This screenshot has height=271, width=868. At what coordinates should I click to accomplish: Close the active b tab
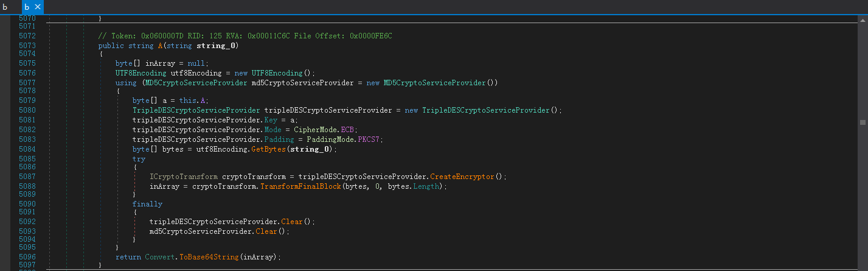37,7
